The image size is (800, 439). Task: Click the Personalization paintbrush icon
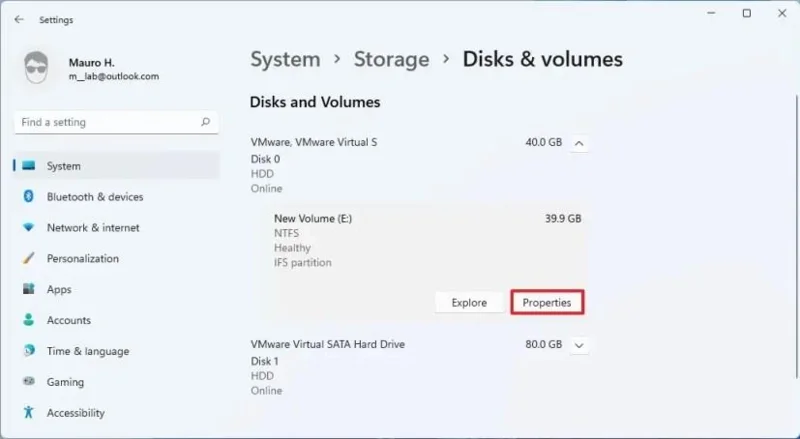(x=29, y=258)
